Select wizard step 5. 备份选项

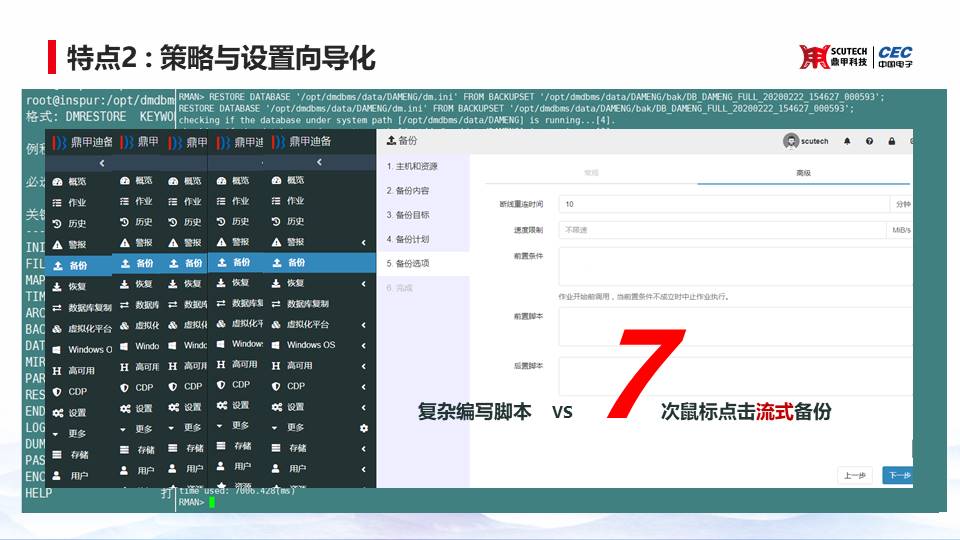(x=424, y=263)
